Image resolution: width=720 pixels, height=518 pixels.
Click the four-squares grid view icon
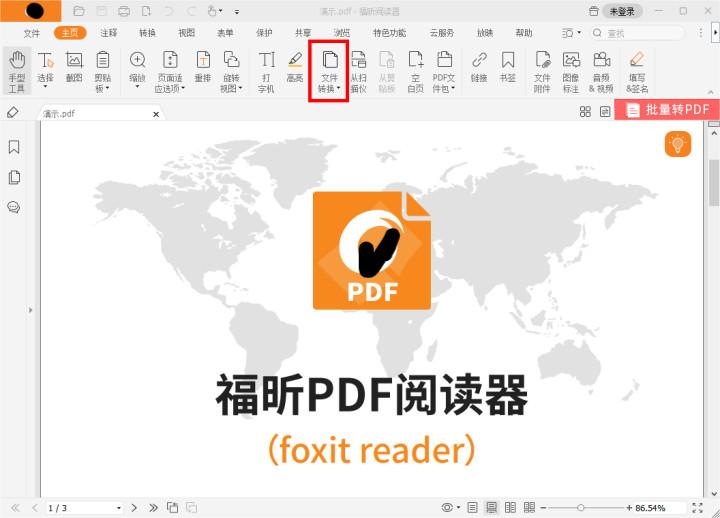coord(585,112)
